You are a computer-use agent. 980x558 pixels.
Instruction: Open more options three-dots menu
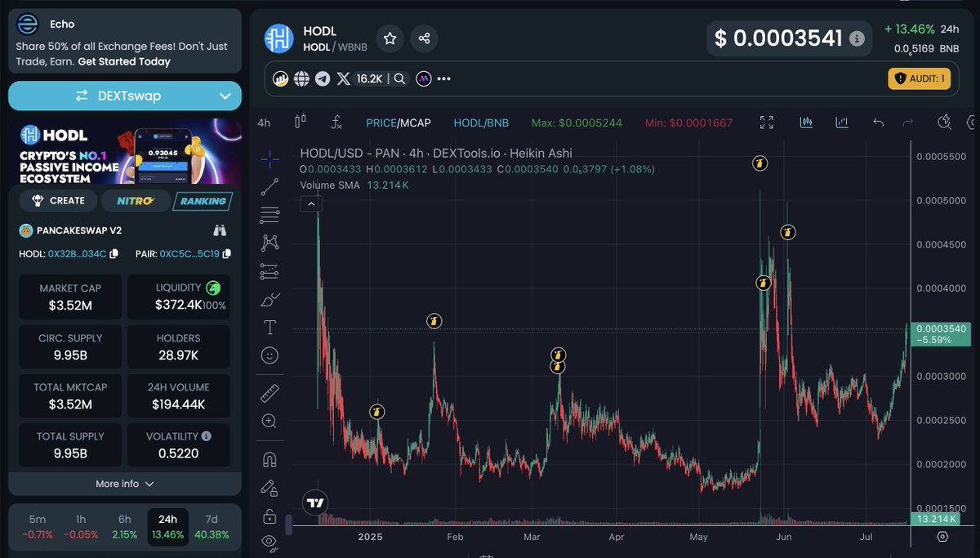pyautogui.click(x=444, y=79)
